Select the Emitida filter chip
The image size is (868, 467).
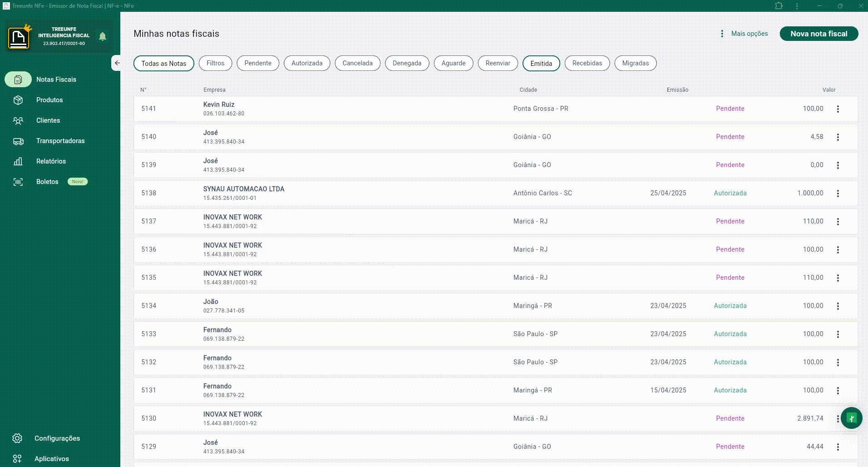coord(541,63)
